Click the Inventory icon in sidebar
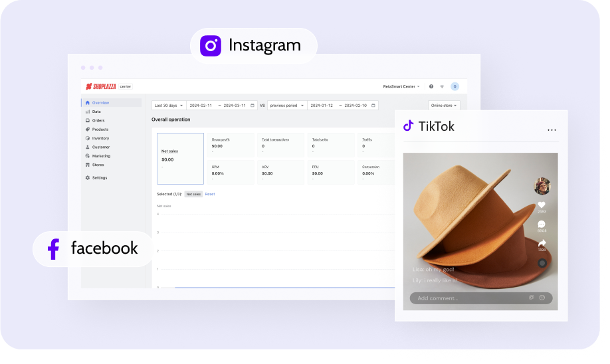Screen dimensions: 610x364 tap(88, 138)
